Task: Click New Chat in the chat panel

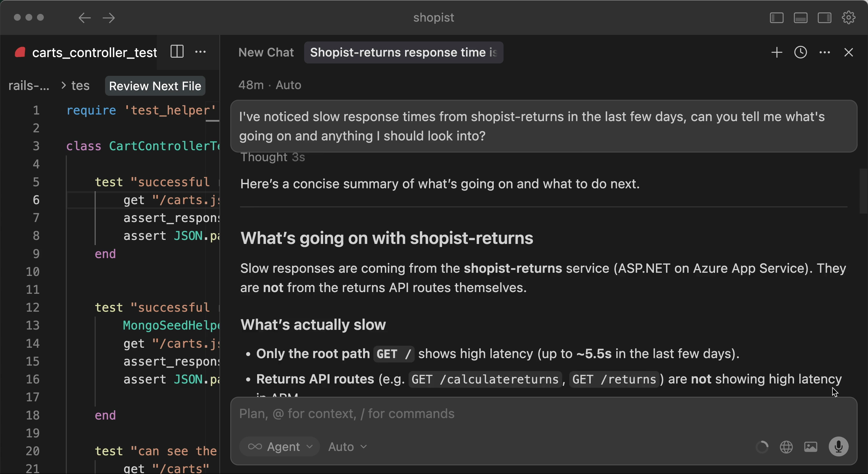Action: point(266,52)
